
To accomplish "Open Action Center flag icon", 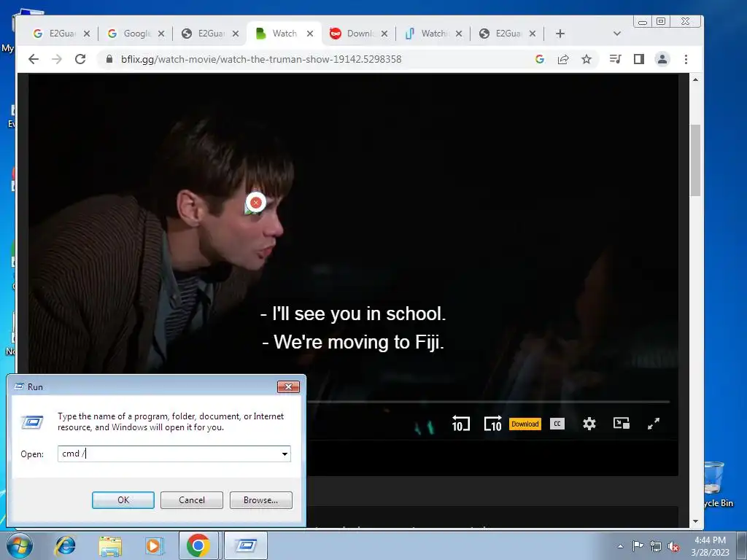I will (x=638, y=546).
